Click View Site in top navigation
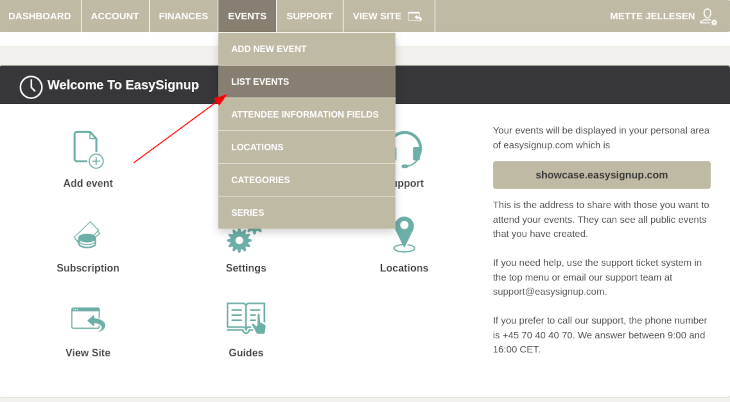 point(388,16)
